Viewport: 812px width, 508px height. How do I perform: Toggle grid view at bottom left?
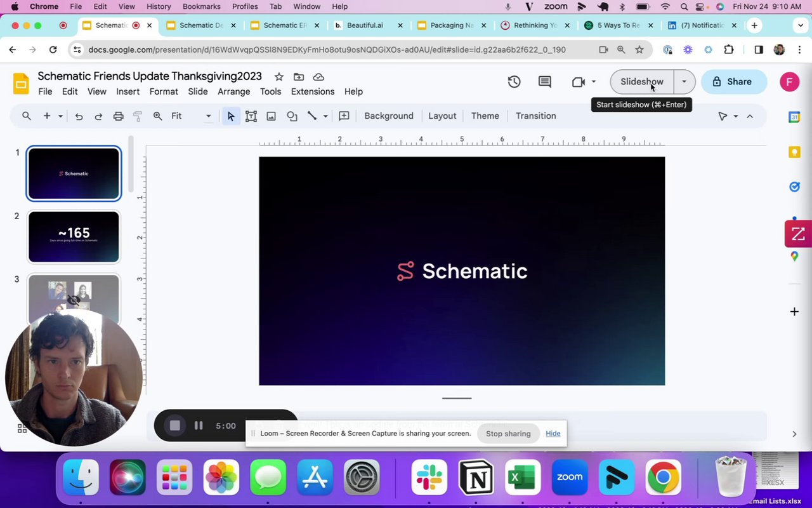click(x=22, y=429)
